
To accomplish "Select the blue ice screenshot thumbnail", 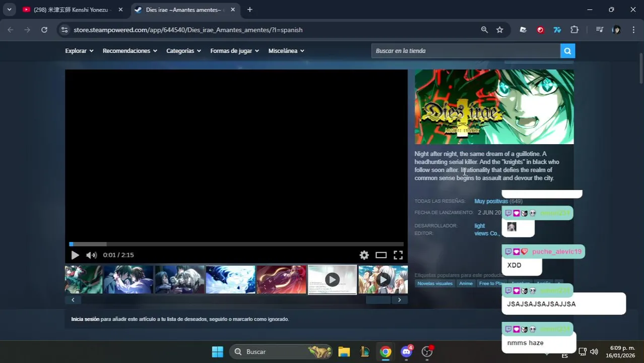I will [x=230, y=280].
